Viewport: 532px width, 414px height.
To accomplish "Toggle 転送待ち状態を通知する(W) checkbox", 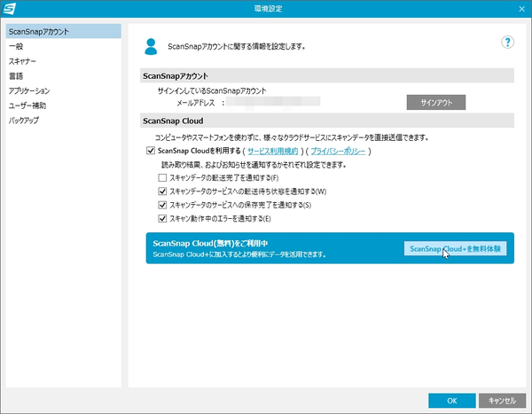I will coord(162,191).
